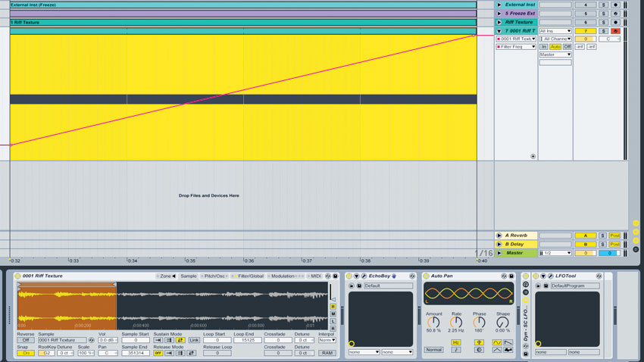This screenshot has width=644, height=362.
Task: Click the Sample End value field
Action: [x=136, y=353]
